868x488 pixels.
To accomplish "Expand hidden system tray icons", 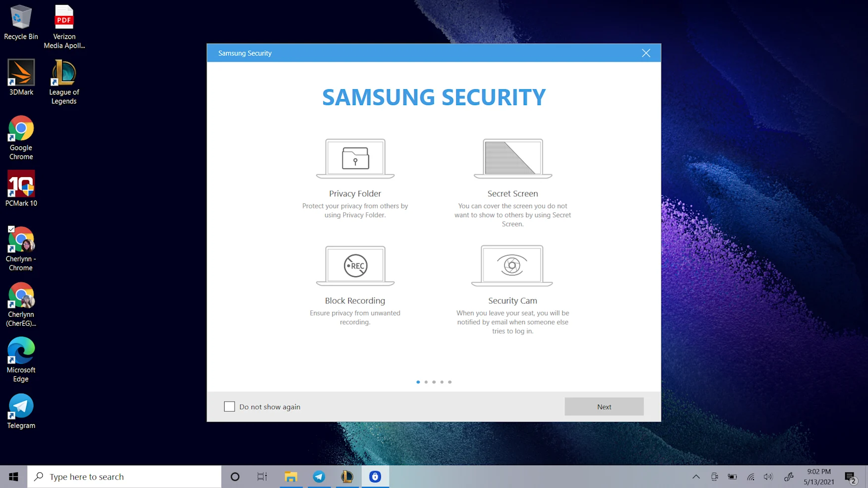I will pyautogui.click(x=696, y=477).
